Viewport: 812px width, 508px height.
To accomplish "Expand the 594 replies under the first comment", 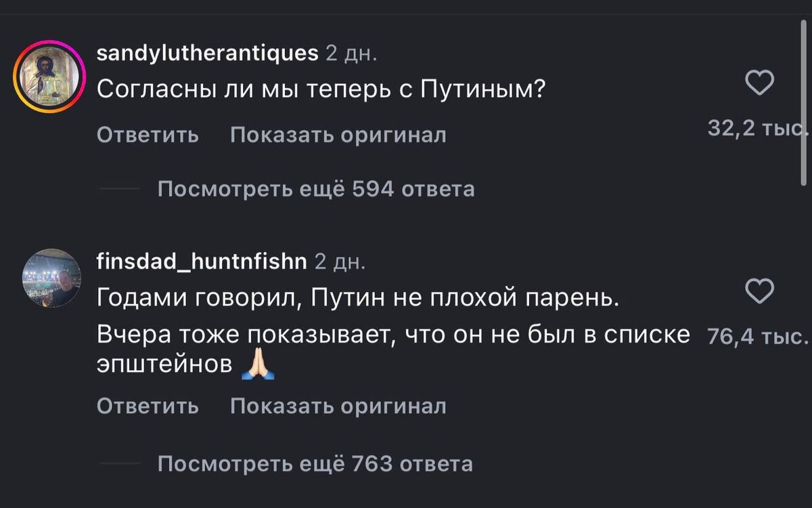I will pyautogui.click(x=315, y=190).
